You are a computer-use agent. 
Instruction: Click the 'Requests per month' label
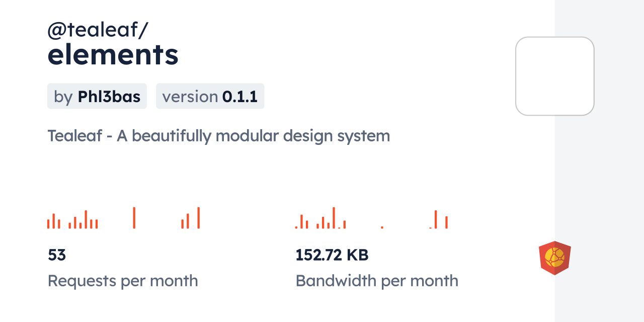click(123, 281)
